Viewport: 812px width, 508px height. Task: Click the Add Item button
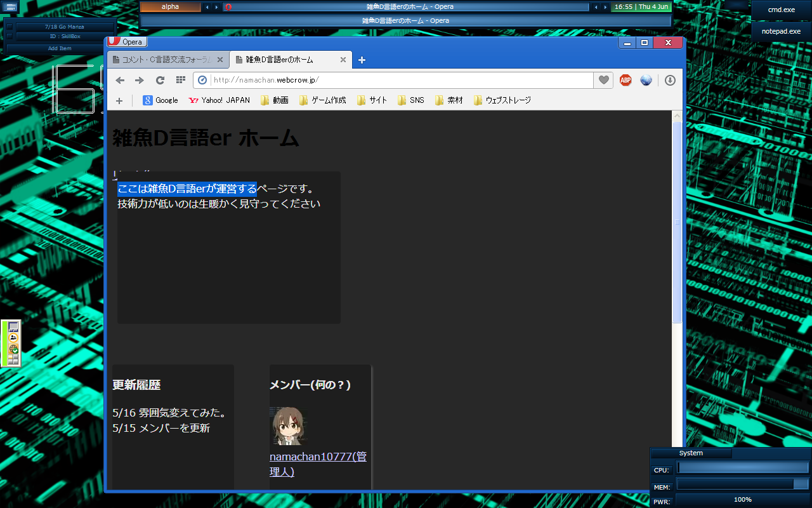(60, 48)
